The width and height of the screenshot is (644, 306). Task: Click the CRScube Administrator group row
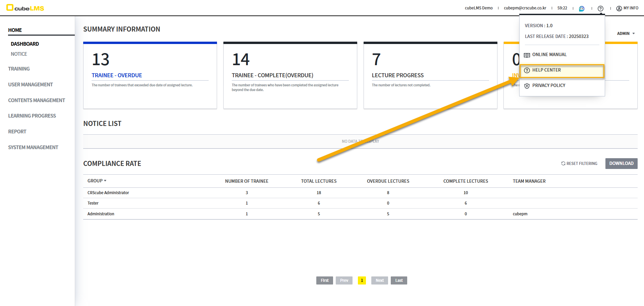(108, 193)
